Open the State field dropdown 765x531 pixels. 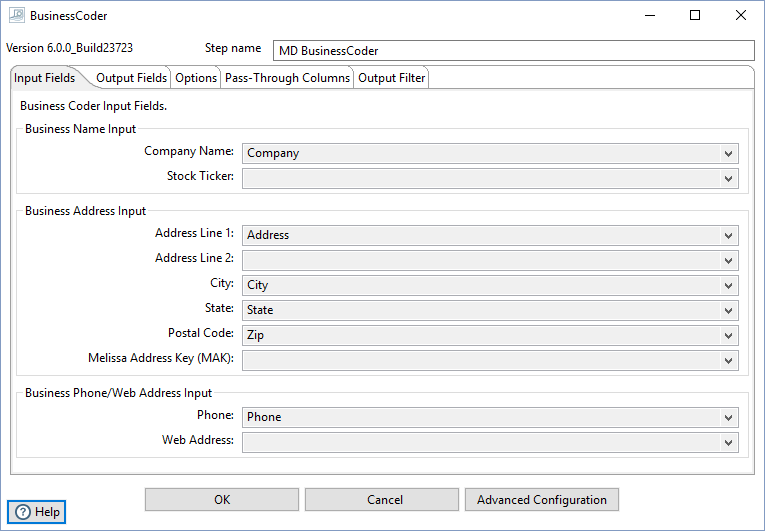pos(727,310)
